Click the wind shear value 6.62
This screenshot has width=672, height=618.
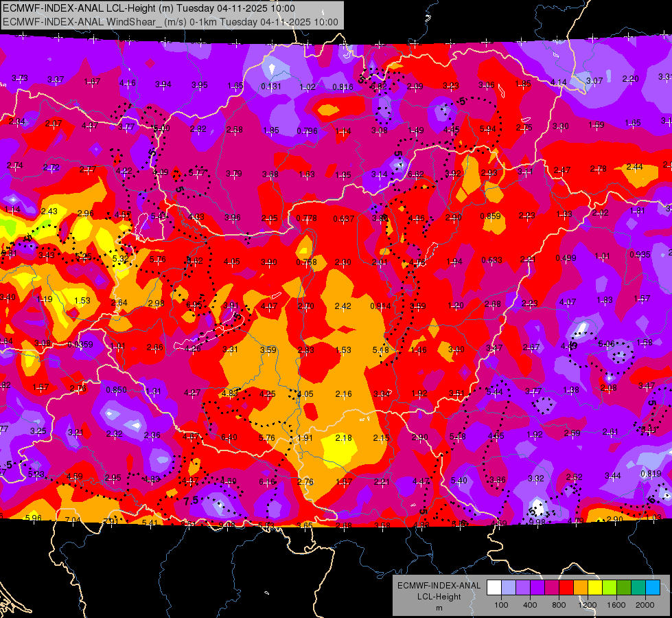coord(416,174)
